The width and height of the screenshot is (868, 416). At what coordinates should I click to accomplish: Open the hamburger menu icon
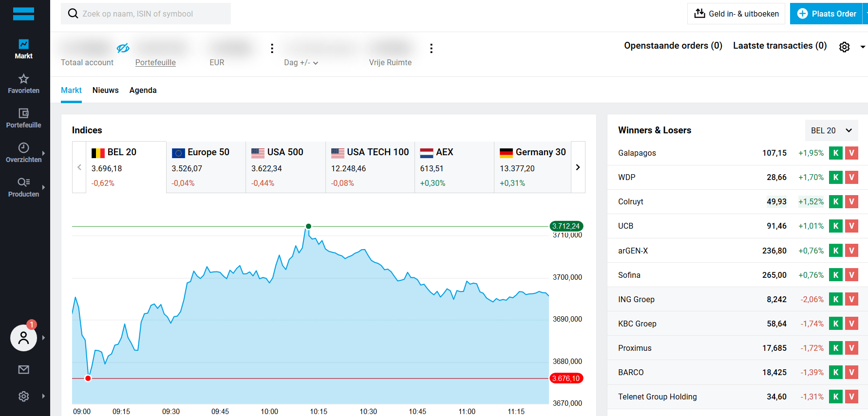coord(23,14)
